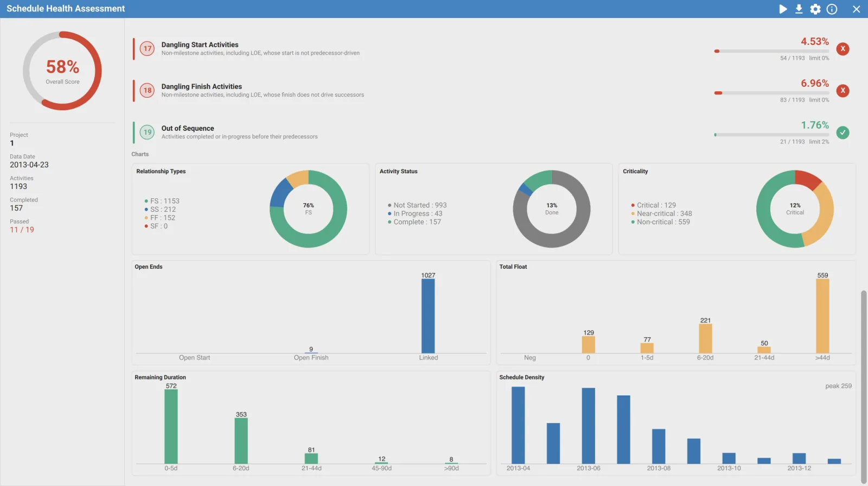Click the red failed X icon for Dangling Start
The height and width of the screenshot is (486, 868).
[843, 49]
